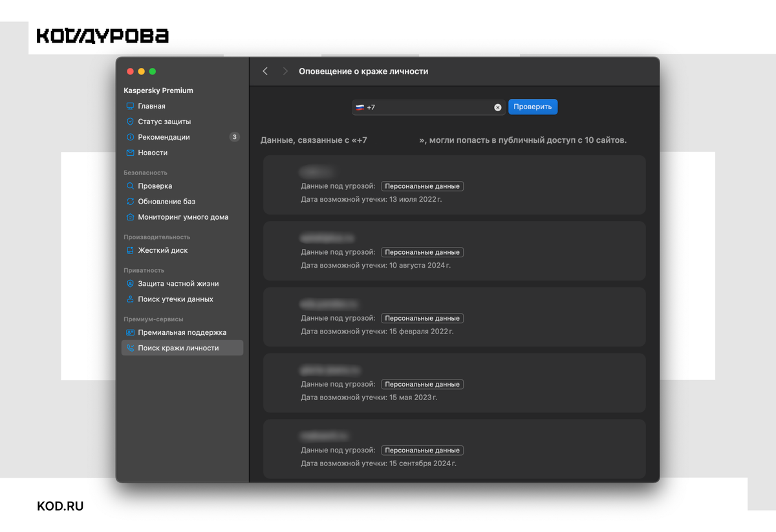Click the yellow minimize window button

(x=142, y=71)
